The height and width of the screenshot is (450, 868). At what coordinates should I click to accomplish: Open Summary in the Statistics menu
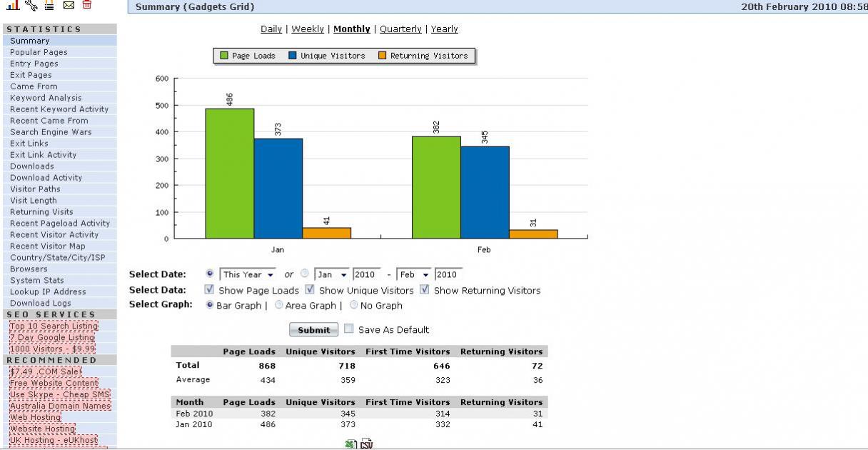tap(60, 41)
